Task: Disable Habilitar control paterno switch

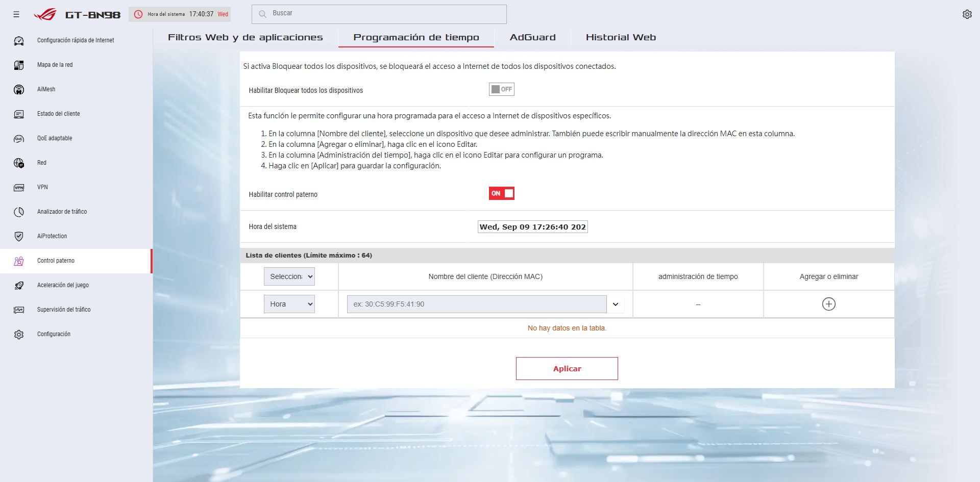Action: tap(501, 193)
